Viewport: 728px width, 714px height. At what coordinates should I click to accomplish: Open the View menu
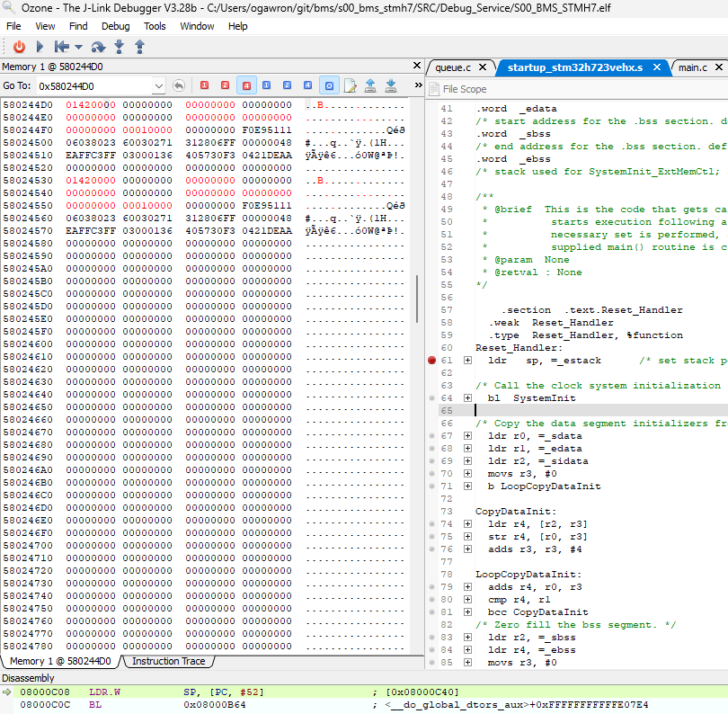click(45, 26)
